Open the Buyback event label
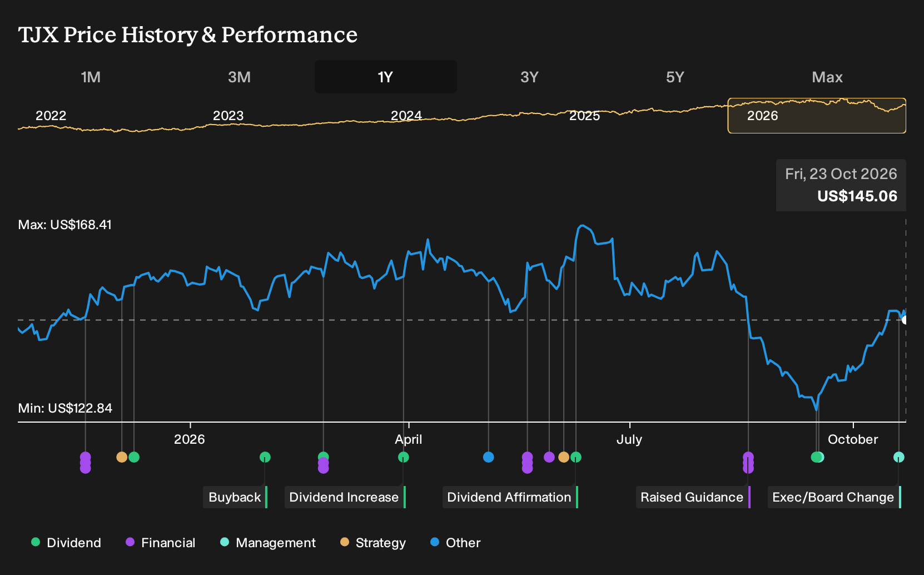924x575 pixels. coord(235,497)
